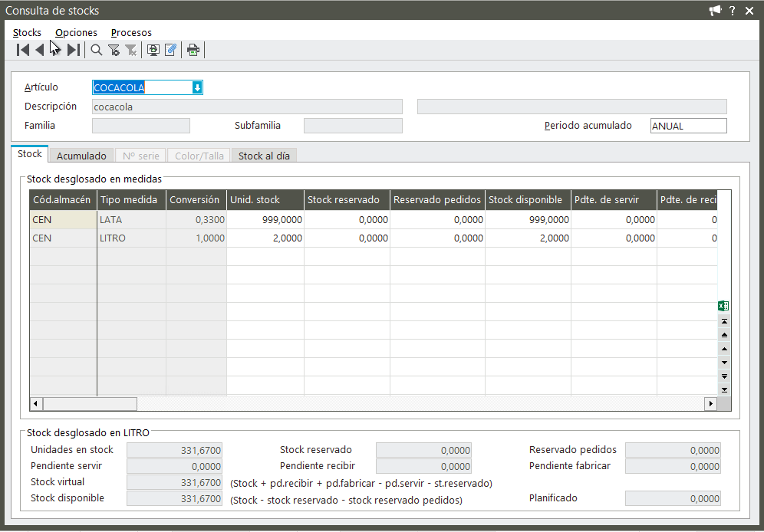
Task: Switch to the Acumulado tab
Action: (x=81, y=156)
